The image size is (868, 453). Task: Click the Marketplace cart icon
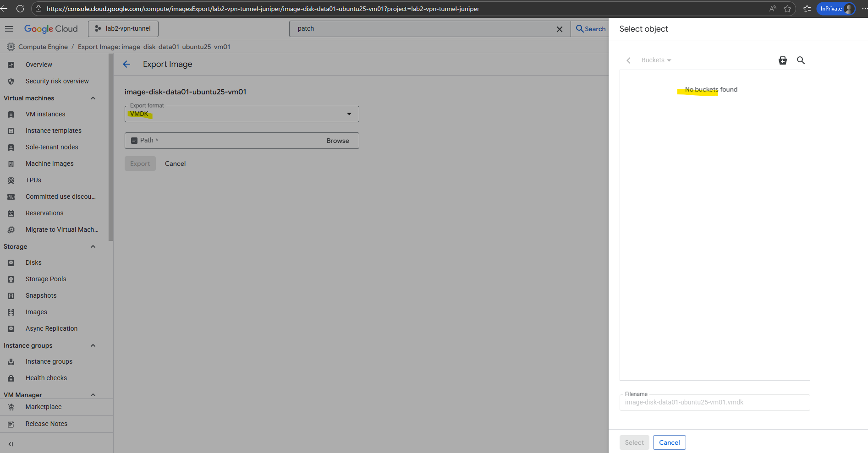pyautogui.click(x=11, y=407)
